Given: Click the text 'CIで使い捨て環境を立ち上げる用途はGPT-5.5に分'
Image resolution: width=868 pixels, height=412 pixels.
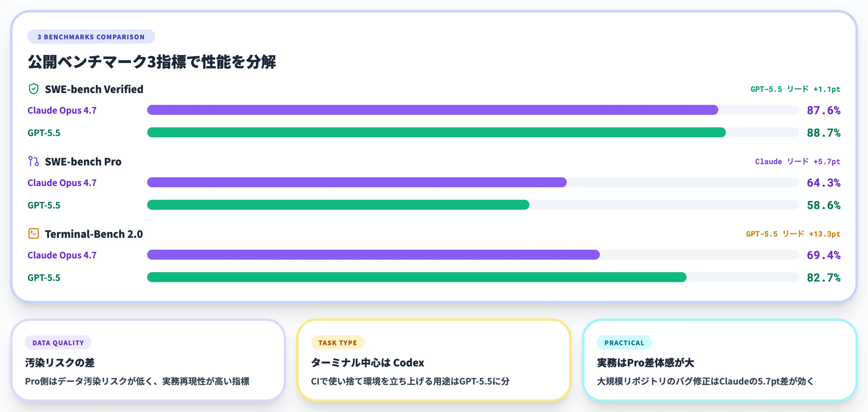Looking at the screenshot, I should coord(410,381).
